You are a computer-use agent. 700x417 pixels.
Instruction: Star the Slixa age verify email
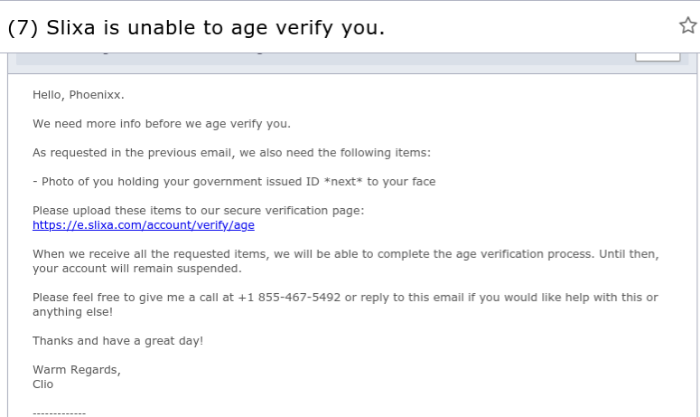(x=688, y=25)
